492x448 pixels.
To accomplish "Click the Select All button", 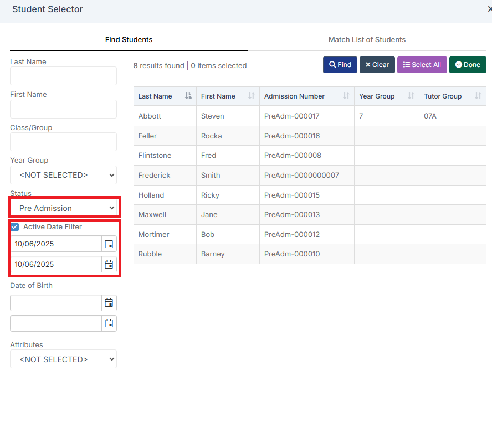I will click(x=422, y=64).
